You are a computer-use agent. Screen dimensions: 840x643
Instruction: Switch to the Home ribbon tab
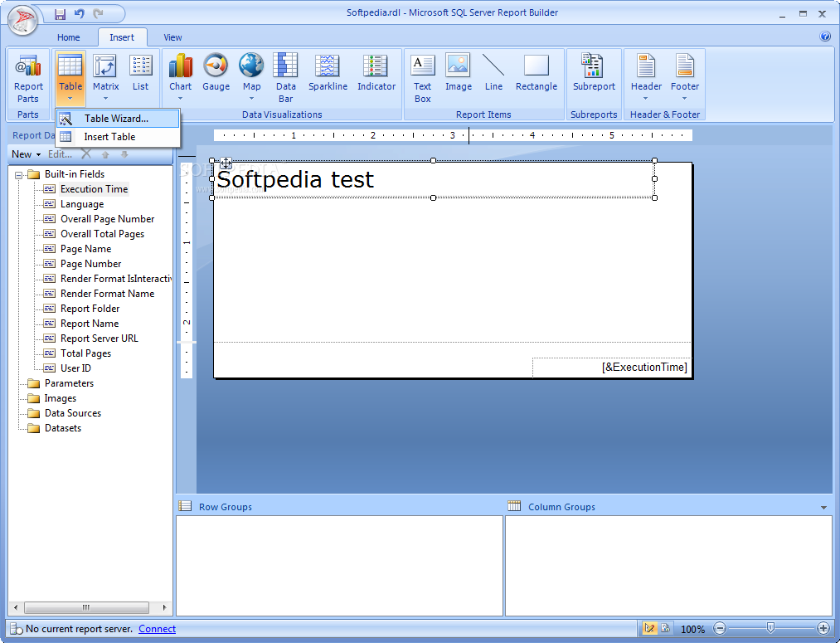tap(69, 37)
